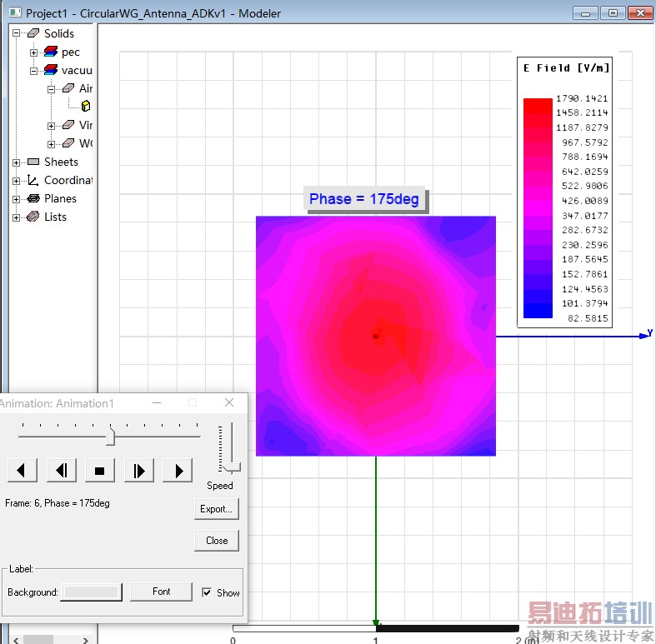Click the Export... button
Viewport: 656px width, 644px height.
click(x=217, y=508)
